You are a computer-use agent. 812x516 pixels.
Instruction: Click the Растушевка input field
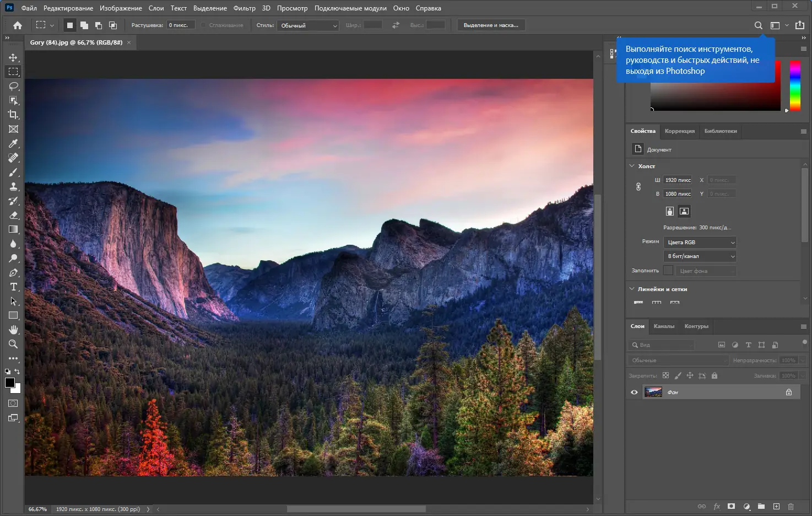[181, 25]
